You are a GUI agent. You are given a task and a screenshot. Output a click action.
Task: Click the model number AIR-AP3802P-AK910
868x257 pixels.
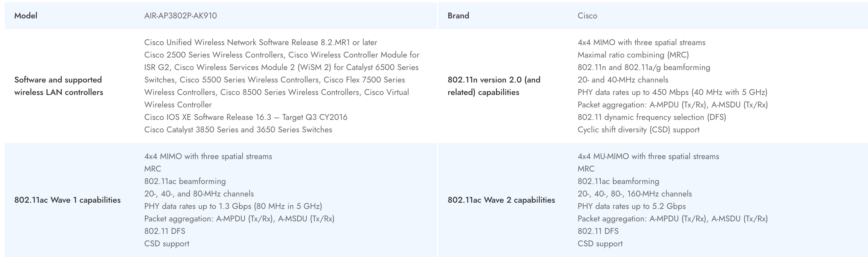point(180,16)
